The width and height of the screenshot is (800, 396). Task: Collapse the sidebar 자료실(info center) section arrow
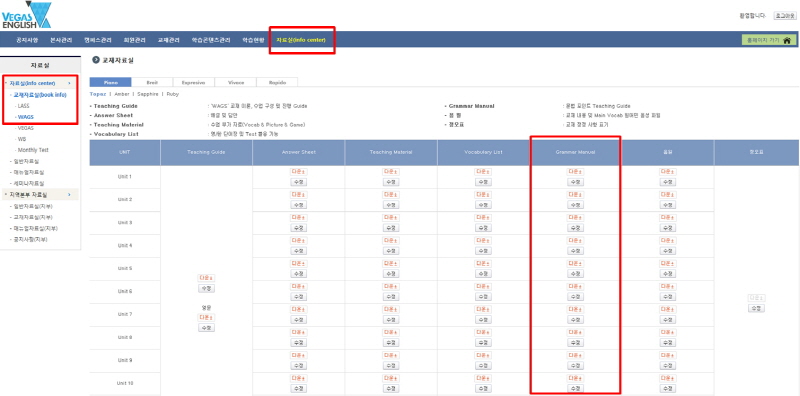(69, 83)
